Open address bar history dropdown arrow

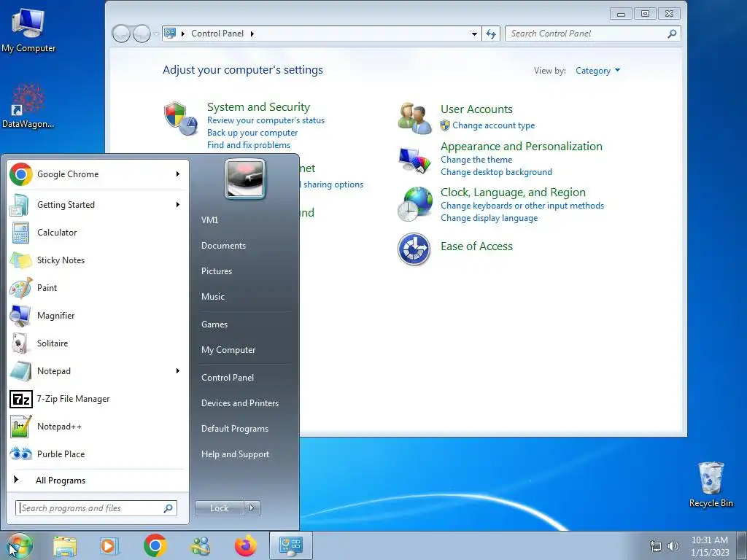click(474, 34)
